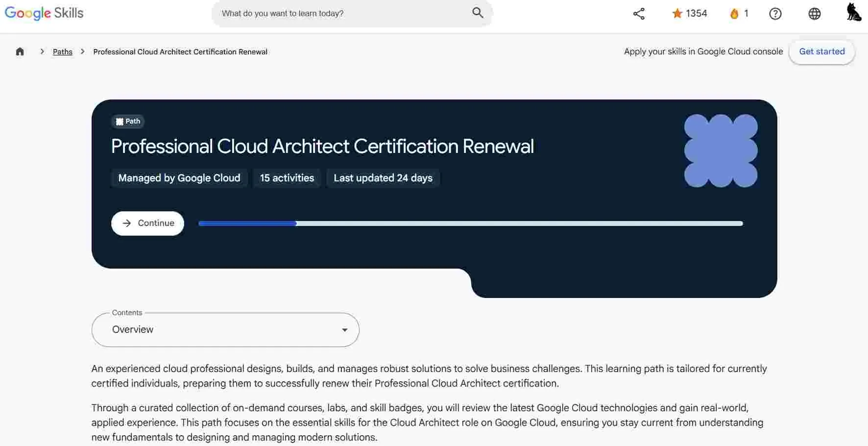
Task: Click the paragraph starting 'An experienced cloud professional'
Action: click(429, 376)
